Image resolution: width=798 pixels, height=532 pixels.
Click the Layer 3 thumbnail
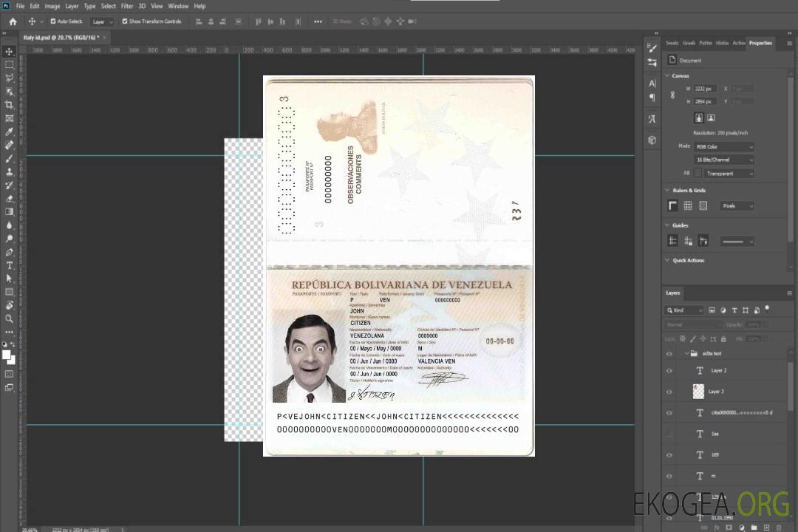click(x=698, y=391)
